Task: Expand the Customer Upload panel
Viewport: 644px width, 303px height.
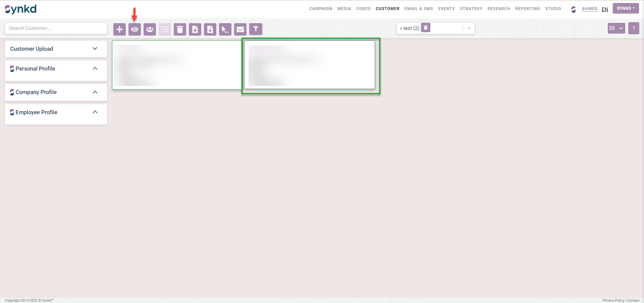Action: click(x=95, y=49)
